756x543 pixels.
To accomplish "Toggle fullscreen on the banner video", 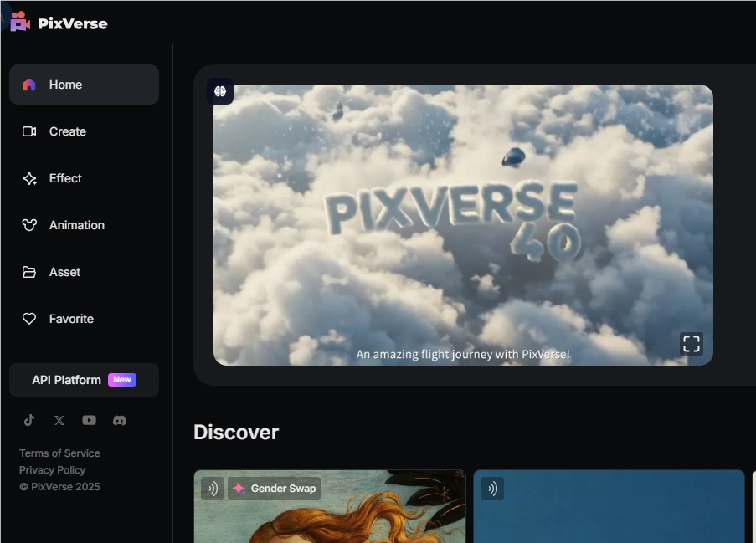I will point(691,343).
